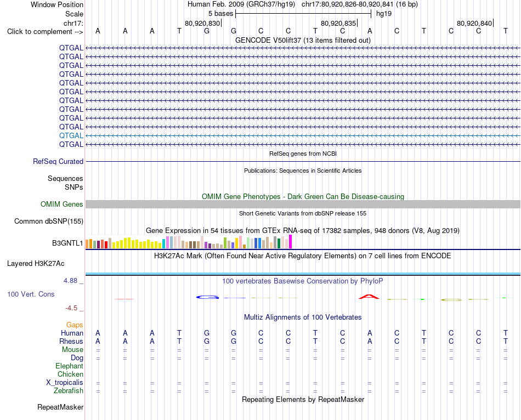The width and height of the screenshot is (521, 420).
Task: Click the Mouse species row label
Action: point(72,350)
